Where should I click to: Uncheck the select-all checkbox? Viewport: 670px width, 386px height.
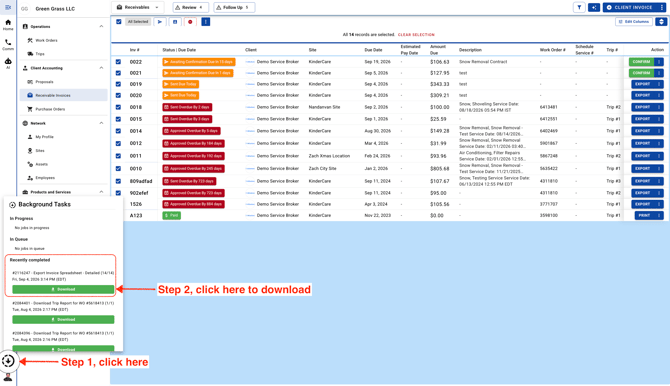[x=118, y=22]
